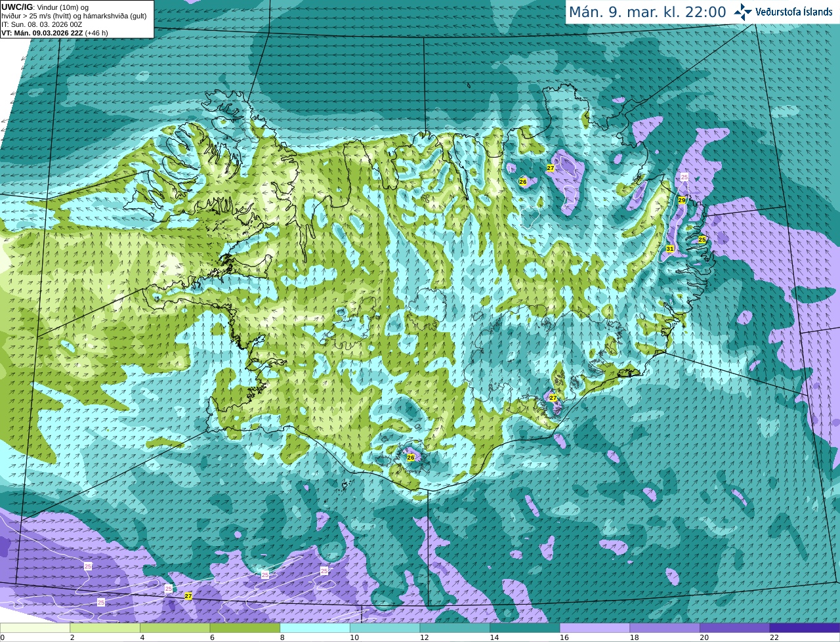
Task: Click the 'hviður > 25 m/s (hvítt)' description line
Action: tap(74, 16)
